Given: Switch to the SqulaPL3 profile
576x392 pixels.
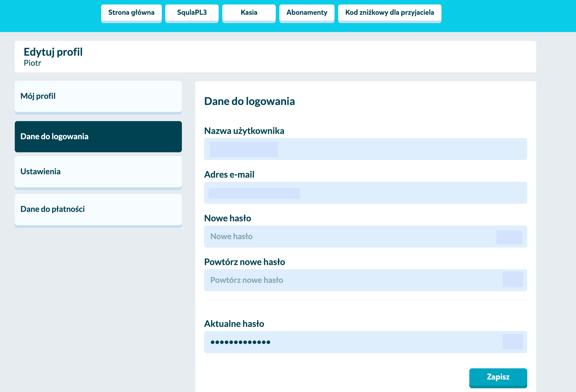Looking at the screenshot, I should pyautogui.click(x=192, y=13).
